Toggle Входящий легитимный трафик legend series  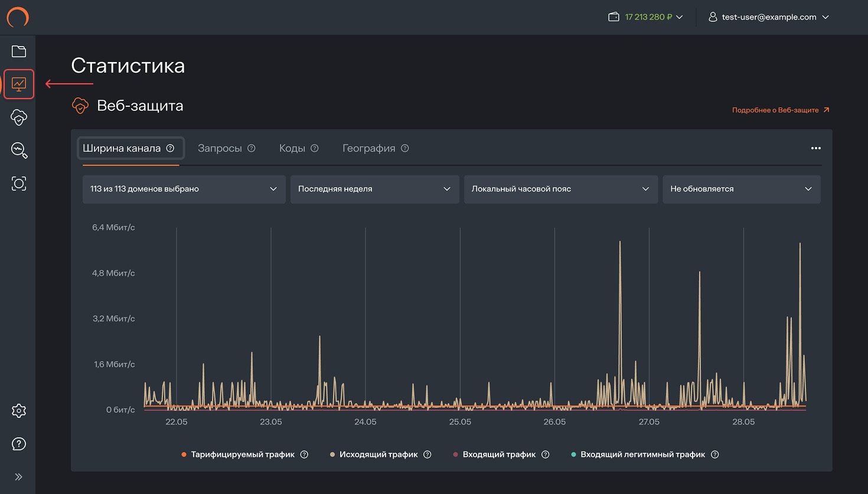[642, 454]
